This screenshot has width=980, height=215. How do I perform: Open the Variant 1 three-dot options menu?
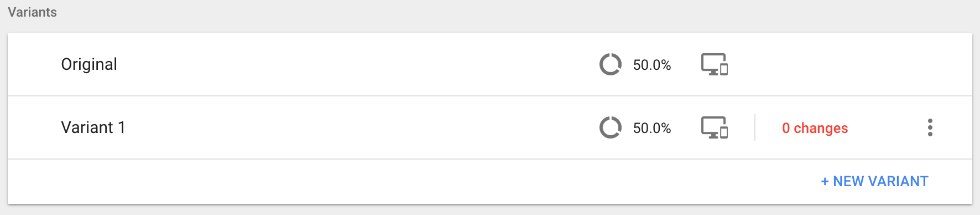[930, 127]
